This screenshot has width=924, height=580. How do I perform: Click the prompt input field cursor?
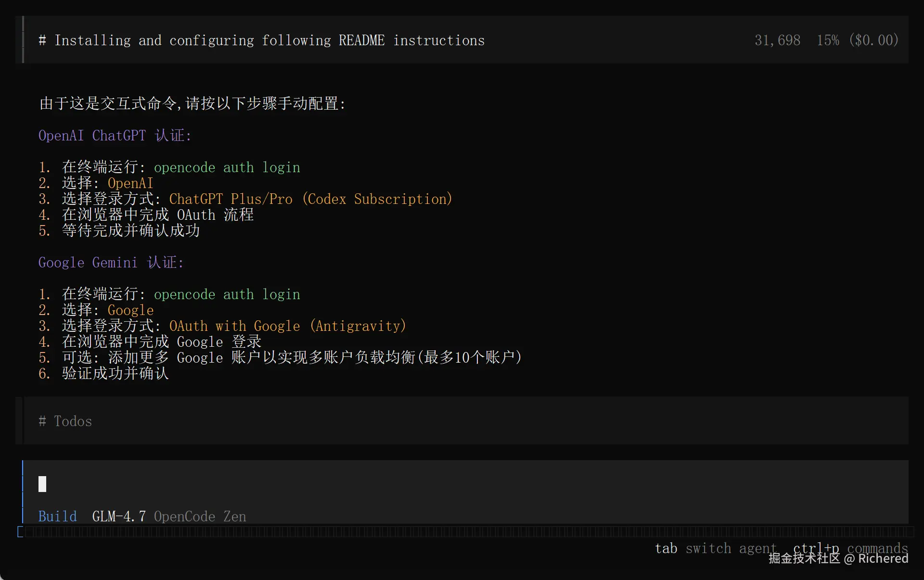click(42, 484)
